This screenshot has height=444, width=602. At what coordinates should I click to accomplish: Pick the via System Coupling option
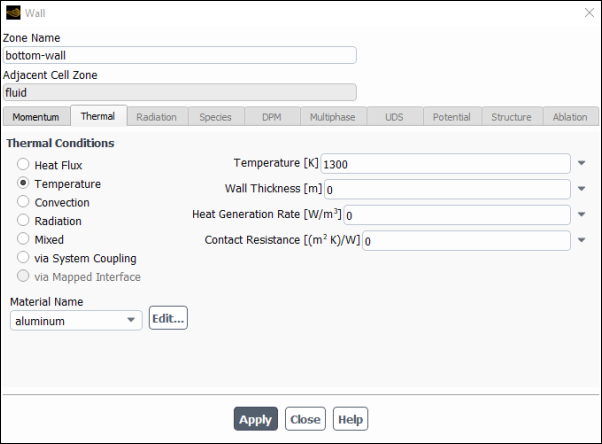coord(23,258)
